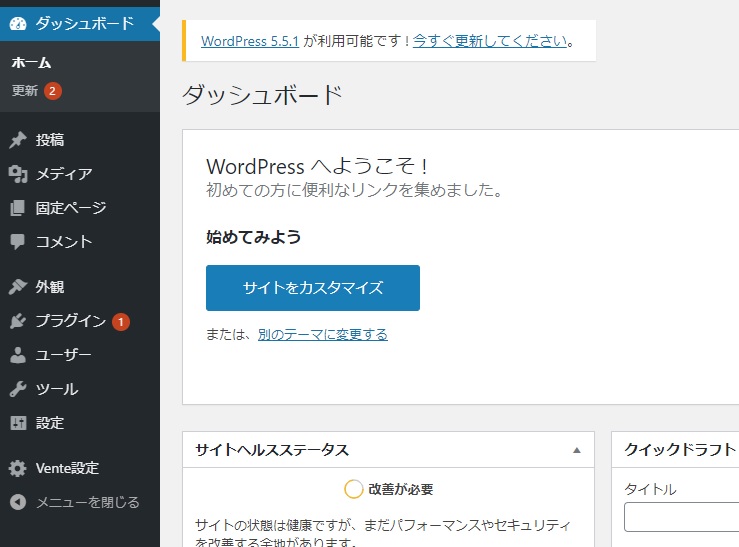Click the plugin update badge showing 1
Screen dimensions: 739x547
coord(121,322)
